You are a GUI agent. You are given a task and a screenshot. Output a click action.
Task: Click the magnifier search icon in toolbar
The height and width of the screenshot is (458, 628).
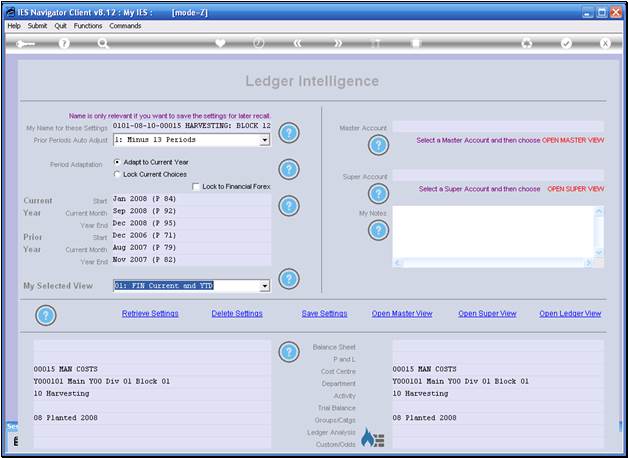[x=103, y=43]
